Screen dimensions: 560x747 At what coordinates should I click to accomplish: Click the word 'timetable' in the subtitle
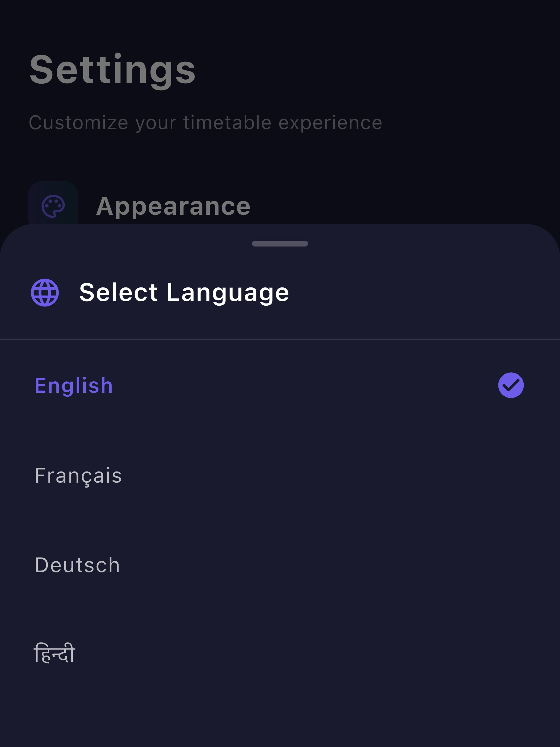(x=227, y=122)
